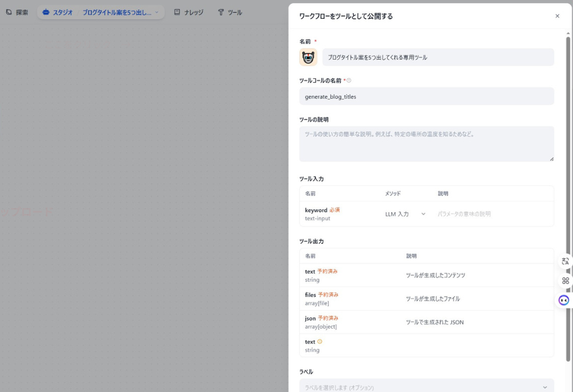Click the Explore compass icon in top bar
The height and width of the screenshot is (392, 573).
click(x=8, y=11)
